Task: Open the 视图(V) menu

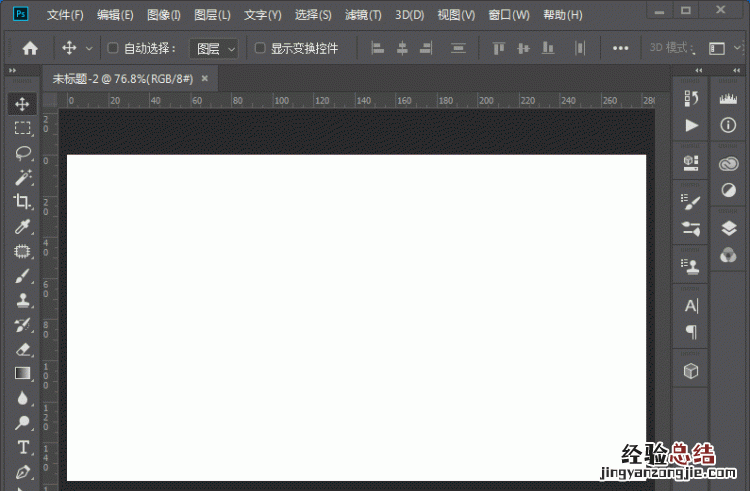Action: pos(456,15)
